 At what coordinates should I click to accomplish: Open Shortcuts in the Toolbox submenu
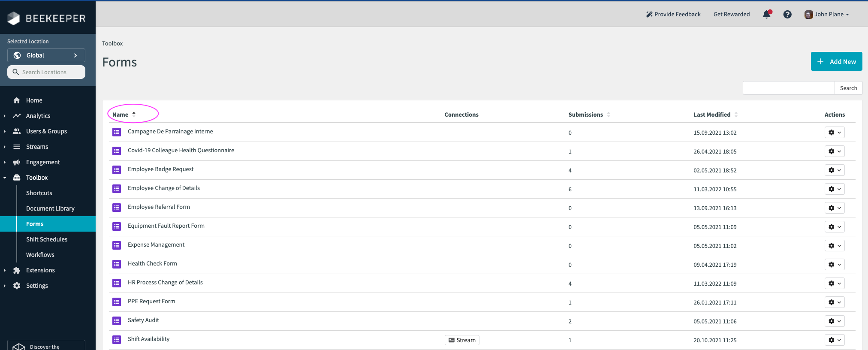[39, 193]
